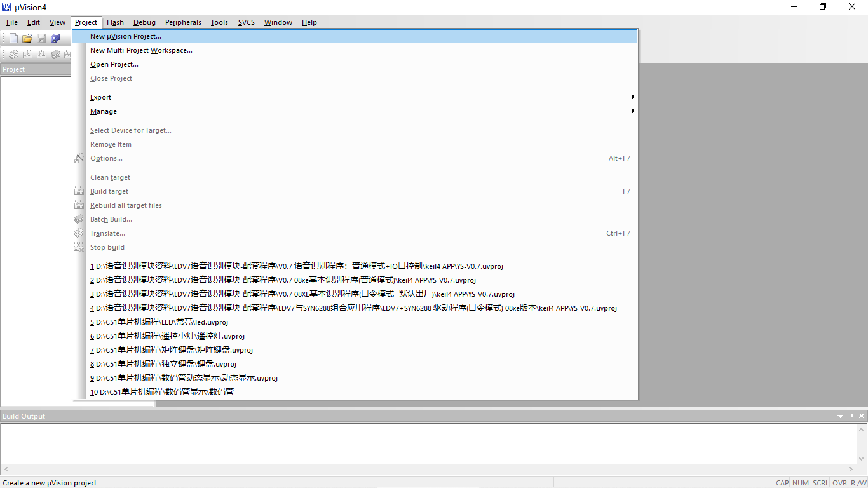Click the Batch Build stacked layers toolbar icon
868x488 pixels.
click(x=55, y=55)
